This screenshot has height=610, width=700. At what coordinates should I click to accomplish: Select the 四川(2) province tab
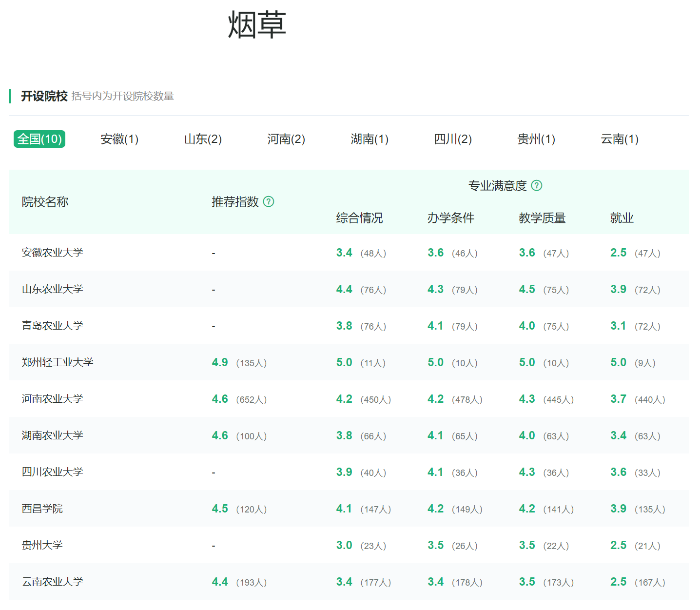[x=453, y=139]
